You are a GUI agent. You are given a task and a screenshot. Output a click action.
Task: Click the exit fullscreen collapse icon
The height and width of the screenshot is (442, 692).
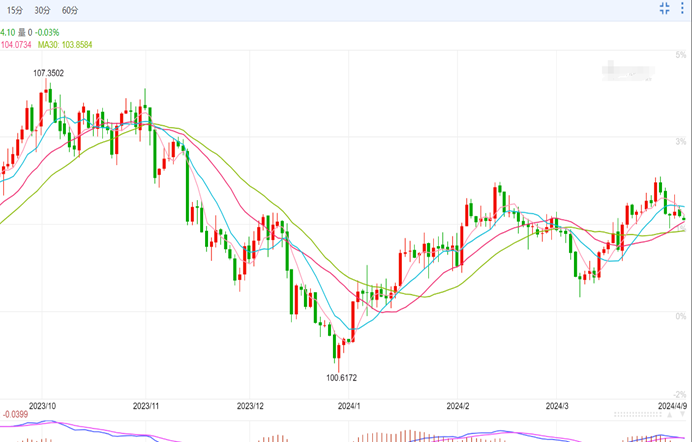[664, 9]
